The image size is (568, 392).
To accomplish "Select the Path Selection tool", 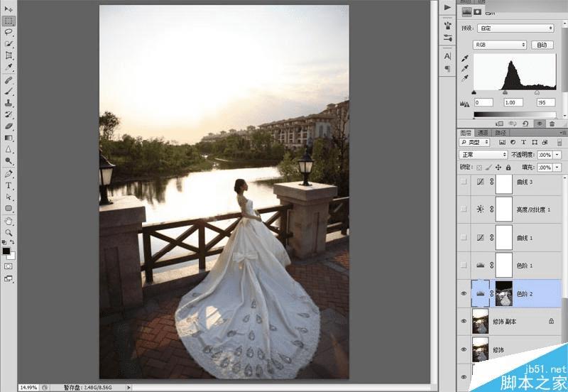I will [x=9, y=197].
